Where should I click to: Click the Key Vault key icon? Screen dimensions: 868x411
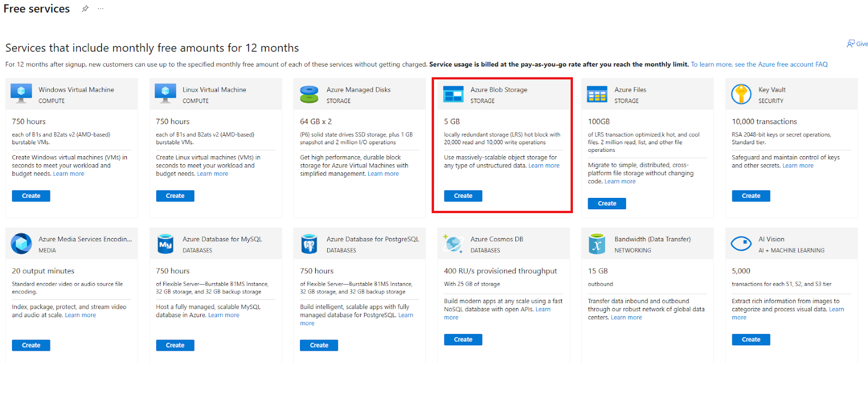pos(741,94)
